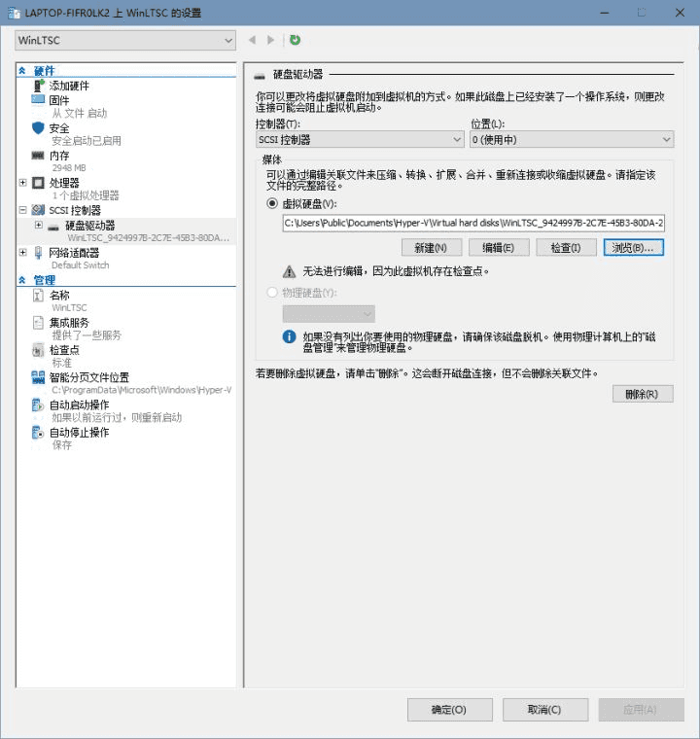Collapse the 硬件 section header
The height and width of the screenshot is (739, 700).
22,71
